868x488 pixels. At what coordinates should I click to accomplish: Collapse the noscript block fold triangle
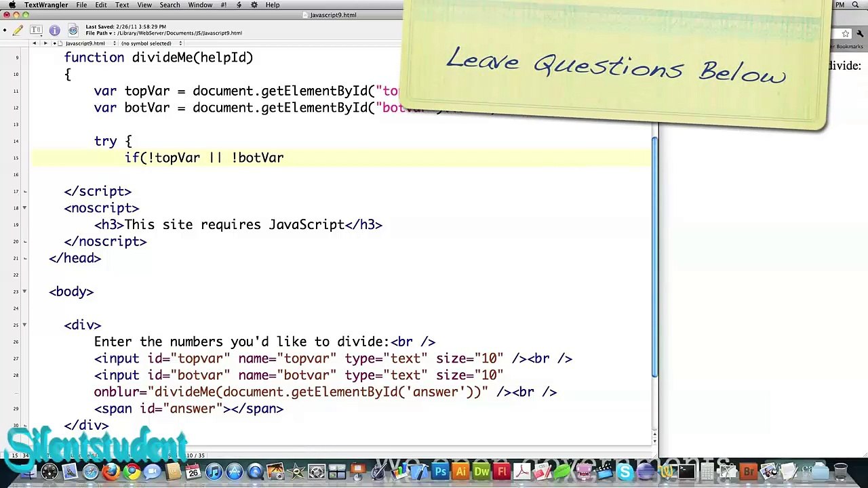[x=24, y=208]
